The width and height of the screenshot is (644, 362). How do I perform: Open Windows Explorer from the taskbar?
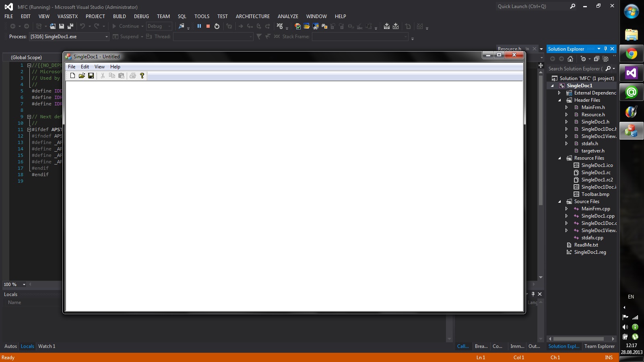[x=631, y=35]
